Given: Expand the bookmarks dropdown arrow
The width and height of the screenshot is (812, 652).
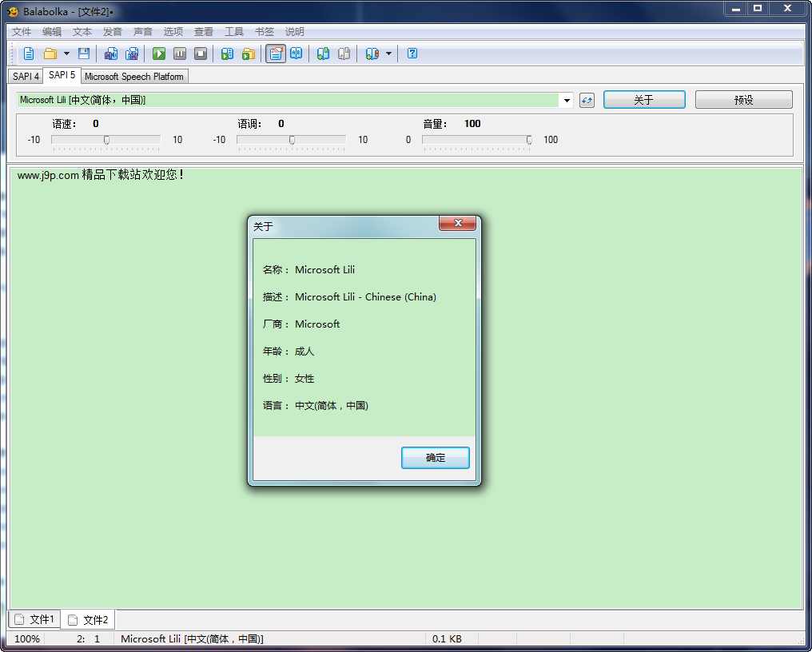Looking at the screenshot, I should [x=389, y=54].
